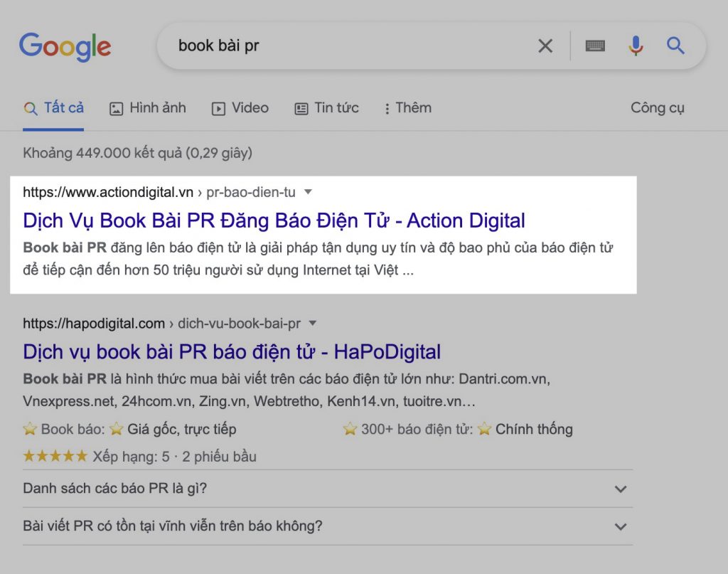Open dropdown arrow next to actiondigital.vn URL

point(308,192)
